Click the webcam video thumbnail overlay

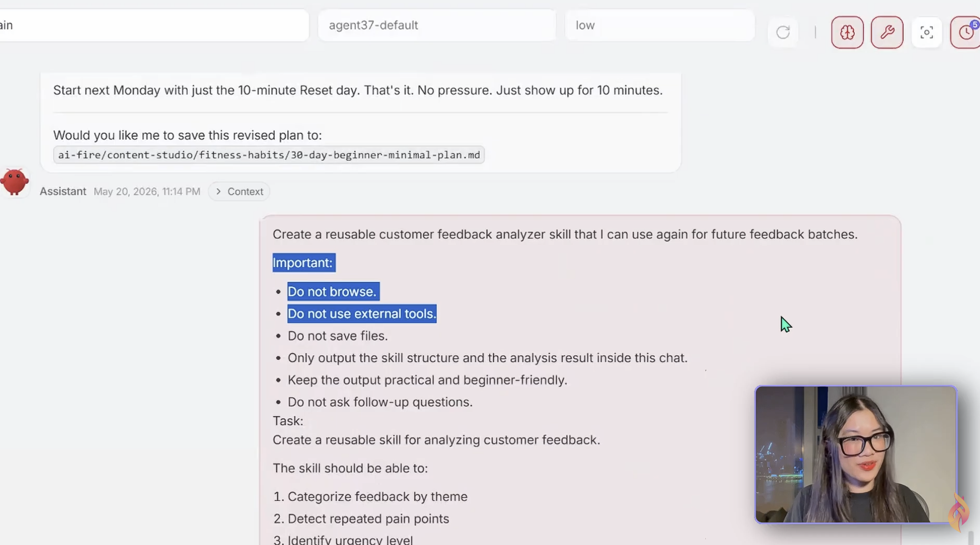click(856, 455)
